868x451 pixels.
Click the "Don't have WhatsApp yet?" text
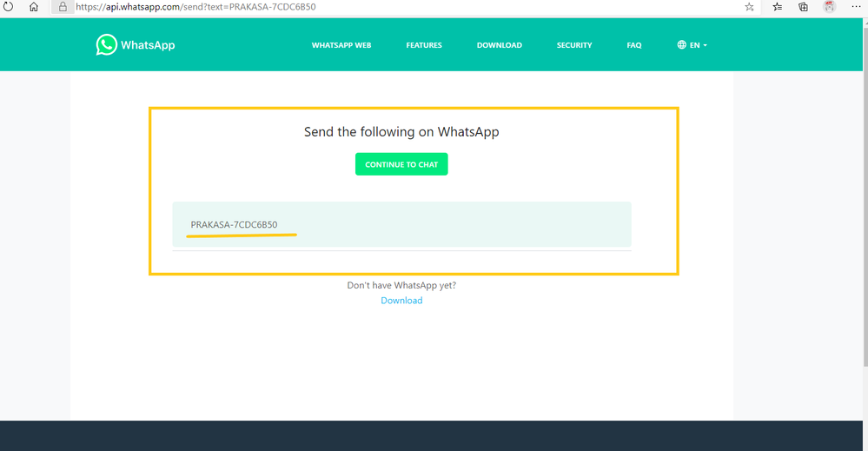pyautogui.click(x=401, y=286)
